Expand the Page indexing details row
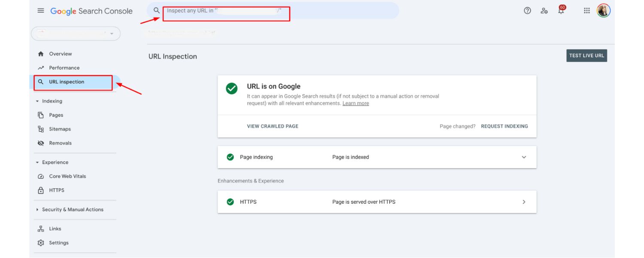Viewport: 644px width, 258px height. point(523,157)
